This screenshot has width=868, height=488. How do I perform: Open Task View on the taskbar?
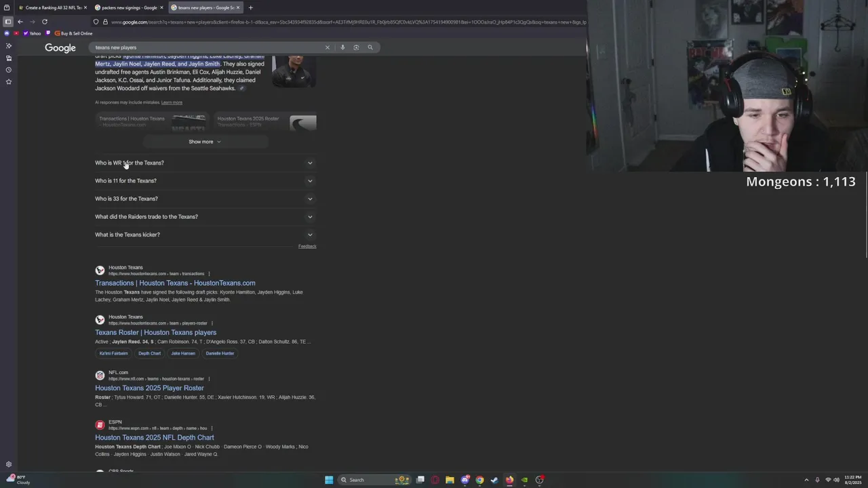tap(420, 480)
